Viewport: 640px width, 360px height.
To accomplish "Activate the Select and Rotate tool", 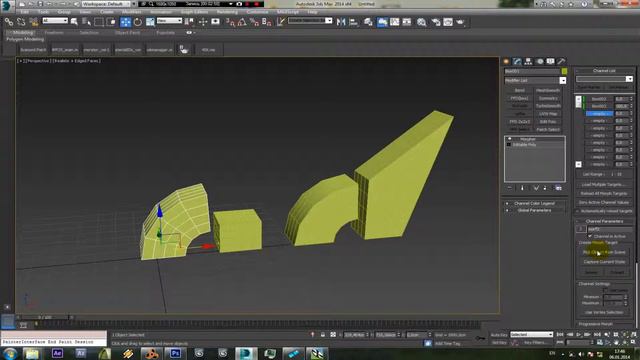I will tap(138, 22).
